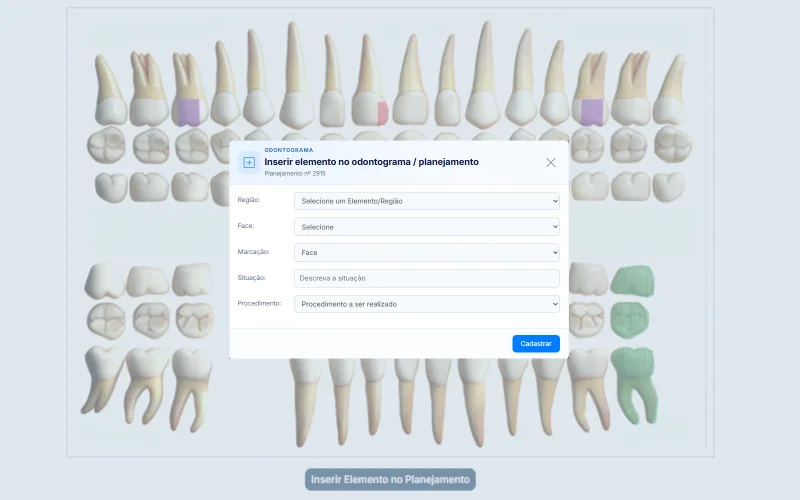The width and height of the screenshot is (800, 500).
Task: Click the upper tooth with red marking
Action: point(370,82)
